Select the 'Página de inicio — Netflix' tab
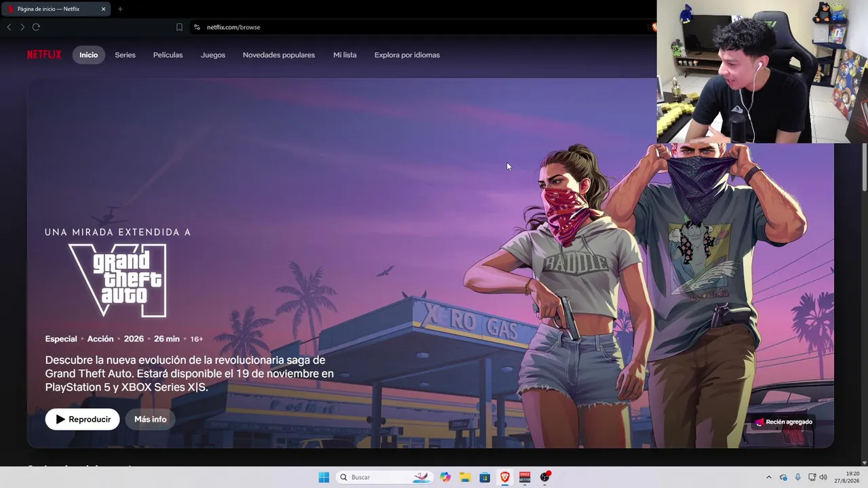868x488 pixels. click(x=56, y=9)
